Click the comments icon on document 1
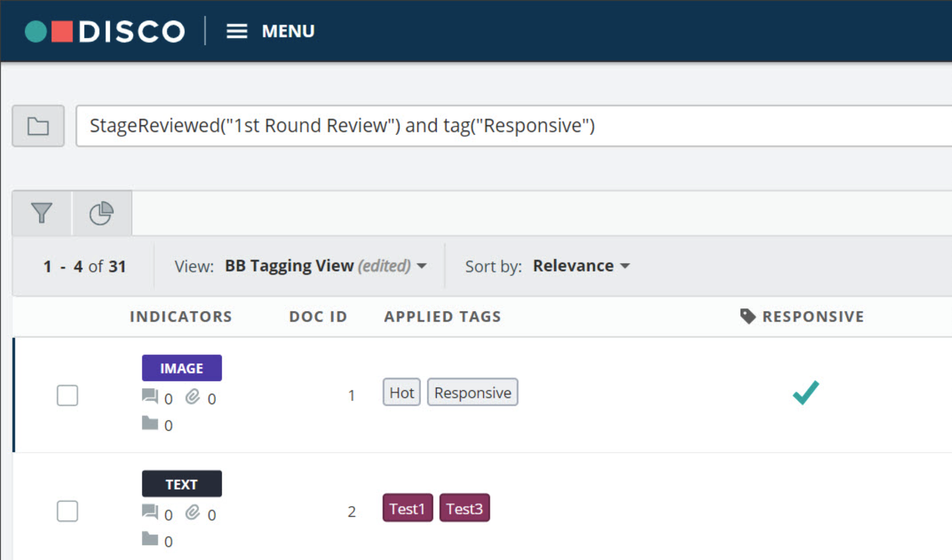The width and height of the screenshot is (952, 560). click(x=150, y=396)
